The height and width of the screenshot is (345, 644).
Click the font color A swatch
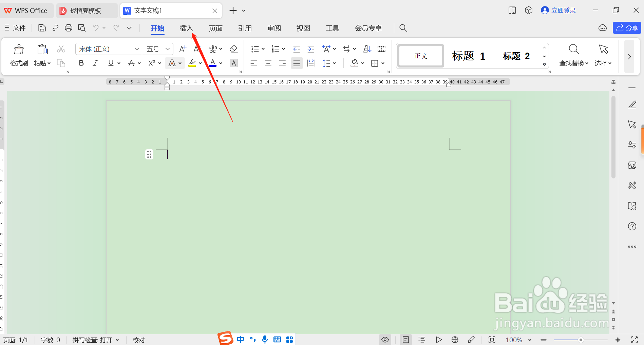pos(213,63)
